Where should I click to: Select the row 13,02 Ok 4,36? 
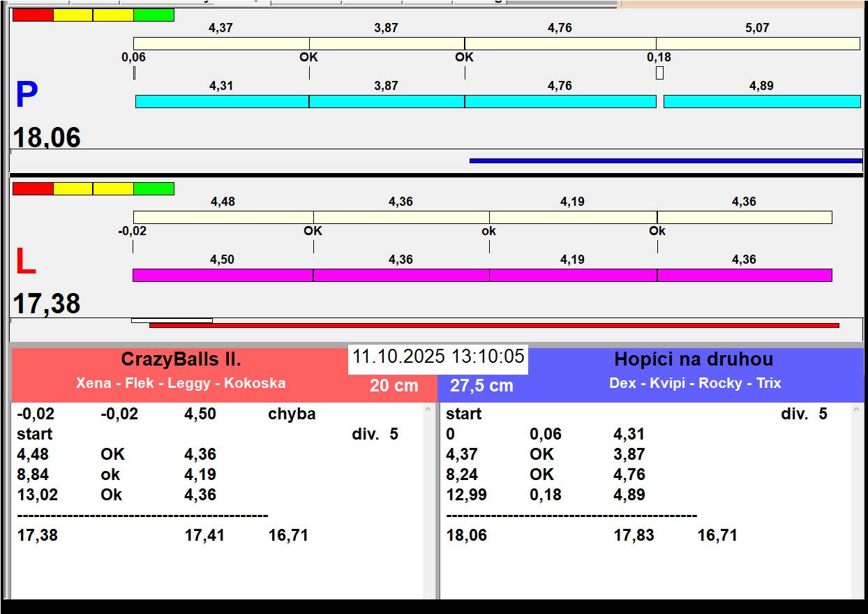(216, 495)
